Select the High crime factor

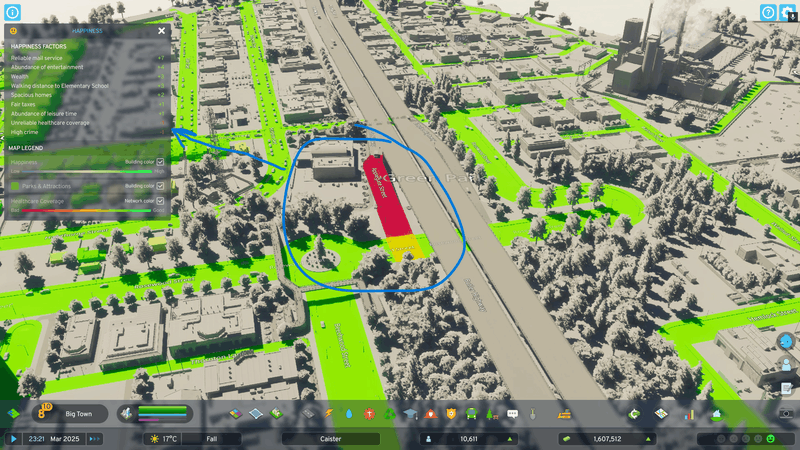click(x=87, y=132)
